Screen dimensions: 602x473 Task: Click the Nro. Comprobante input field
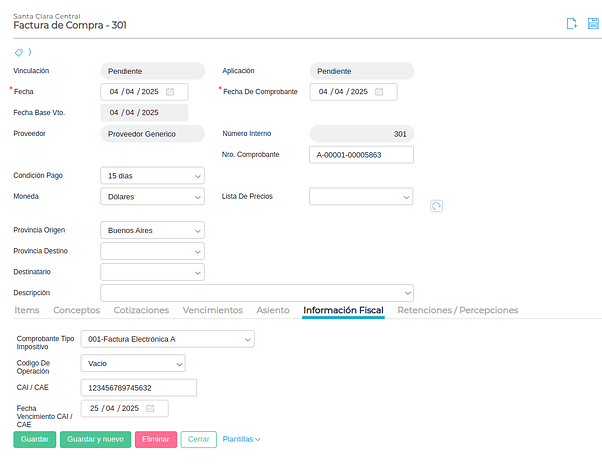[x=361, y=155]
